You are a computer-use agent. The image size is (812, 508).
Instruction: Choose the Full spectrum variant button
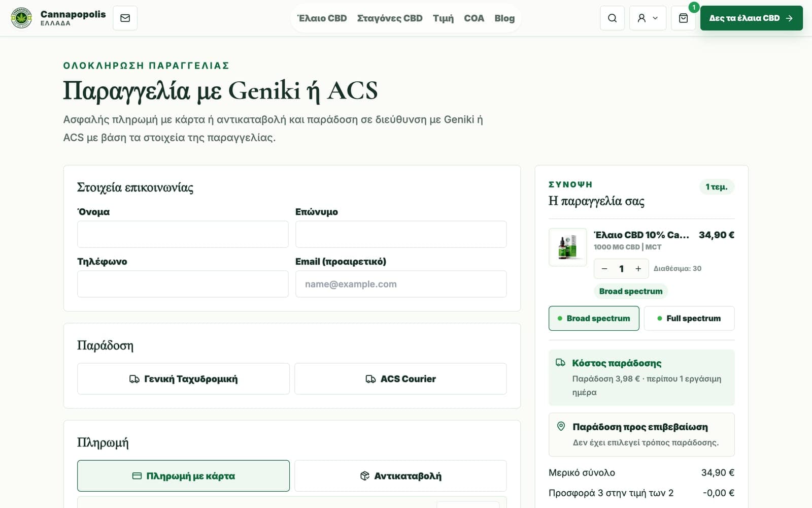pos(689,319)
